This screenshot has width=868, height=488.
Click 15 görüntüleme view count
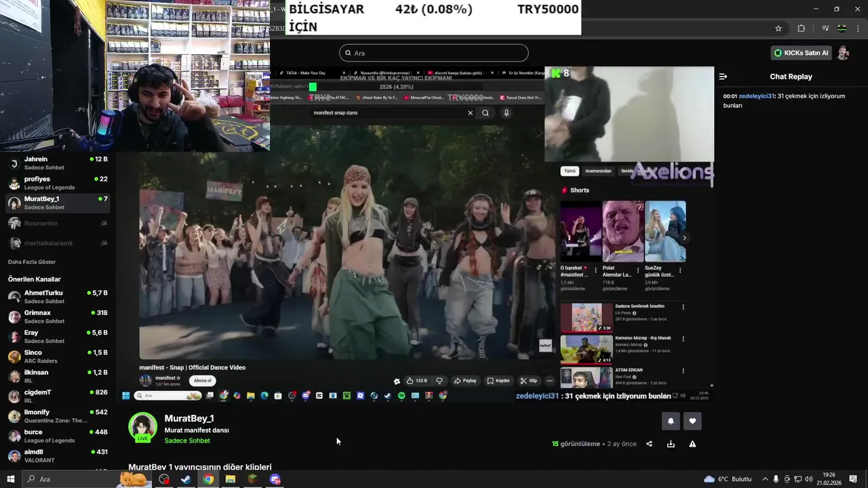point(576,444)
